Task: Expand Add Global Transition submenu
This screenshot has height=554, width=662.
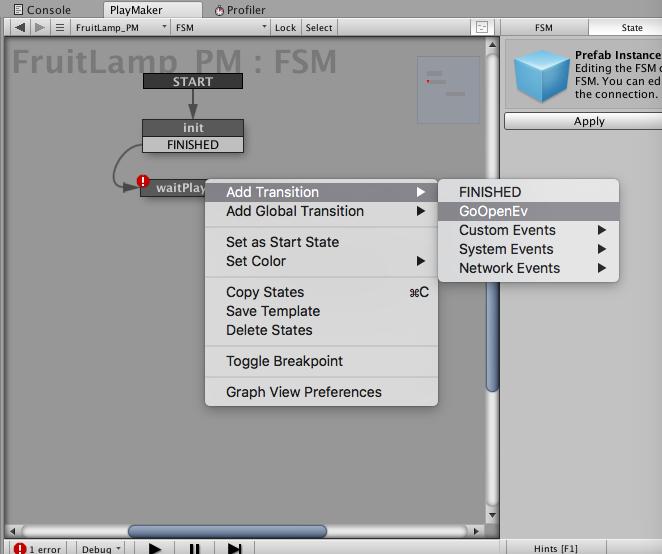Action: 321,211
